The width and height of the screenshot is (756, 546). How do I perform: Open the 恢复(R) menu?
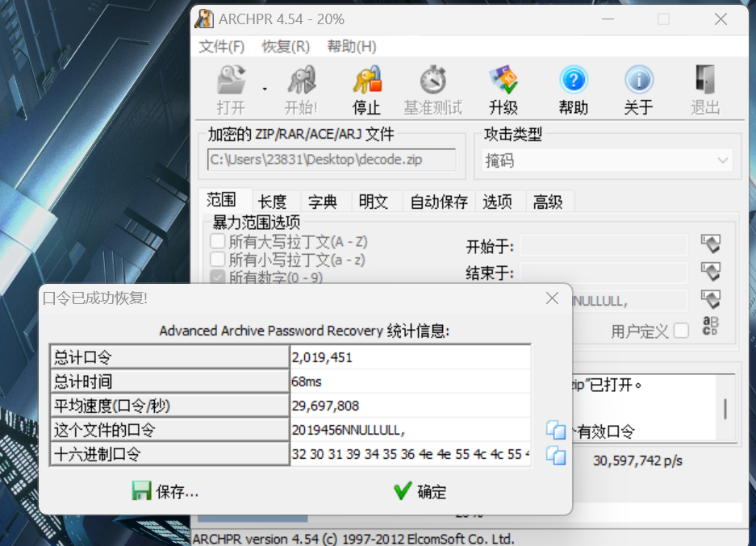click(286, 46)
